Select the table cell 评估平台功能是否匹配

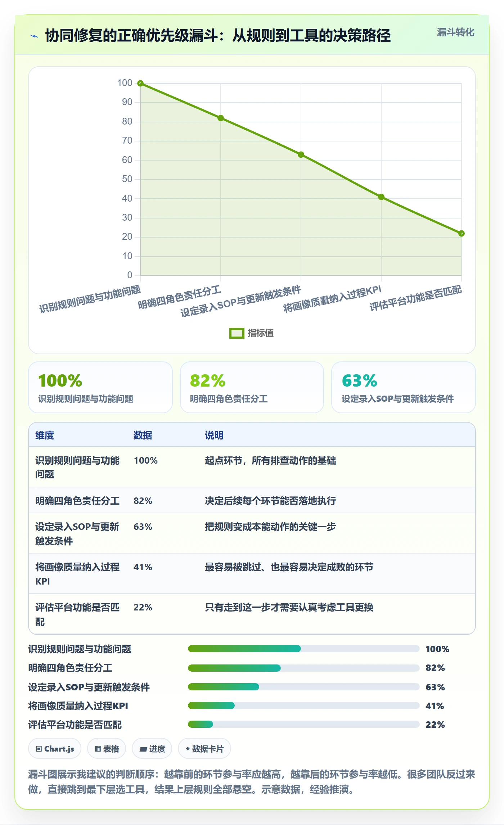coord(77,614)
